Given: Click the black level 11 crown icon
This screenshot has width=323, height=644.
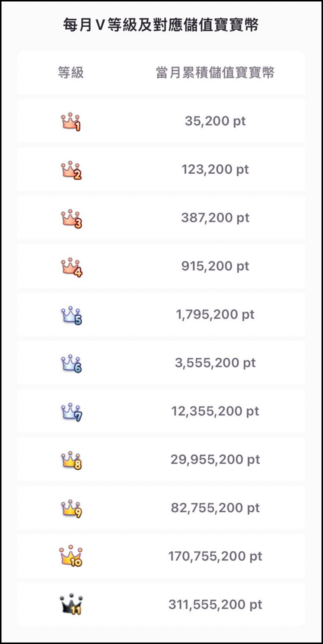Looking at the screenshot, I should [x=71, y=604].
